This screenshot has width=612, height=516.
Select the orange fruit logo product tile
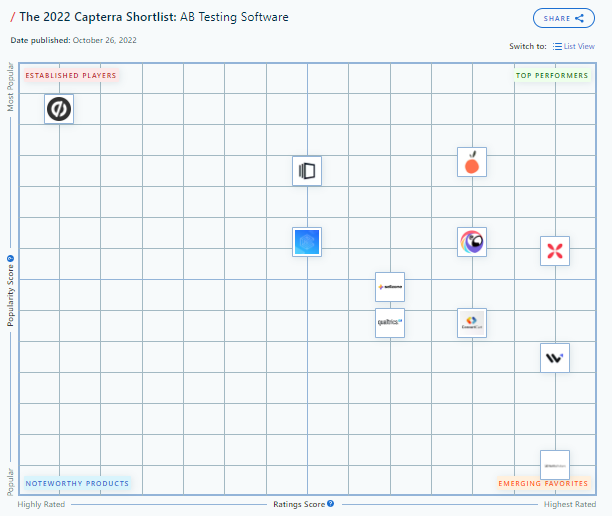[472, 162]
